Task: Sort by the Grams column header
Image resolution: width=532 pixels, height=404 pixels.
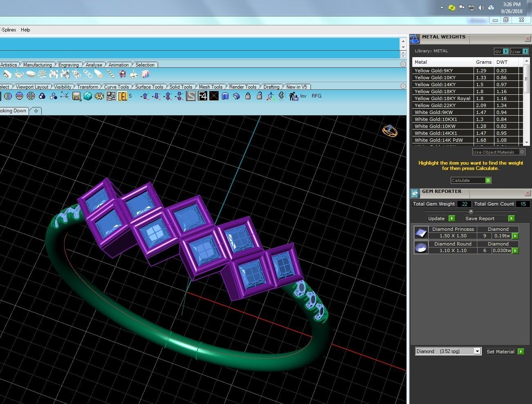Action: click(484, 62)
